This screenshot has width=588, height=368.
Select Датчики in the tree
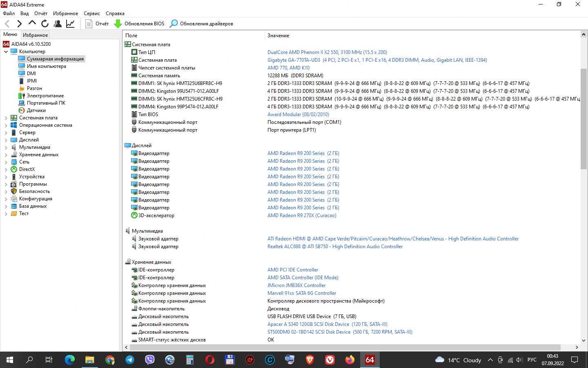tap(36, 110)
